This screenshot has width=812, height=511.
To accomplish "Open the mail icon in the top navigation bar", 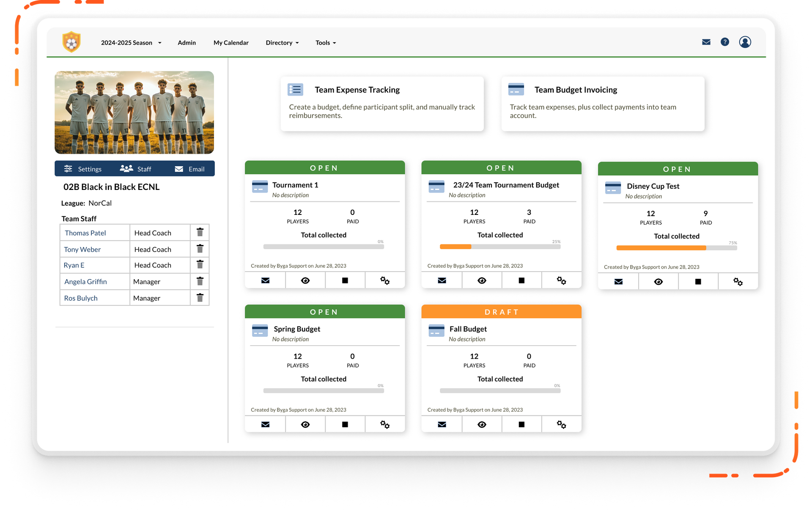I will [x=706, y=42].
